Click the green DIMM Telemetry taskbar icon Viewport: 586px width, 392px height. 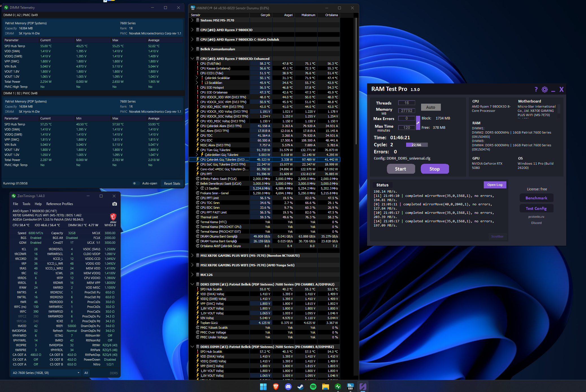click(x=338, y=387)
